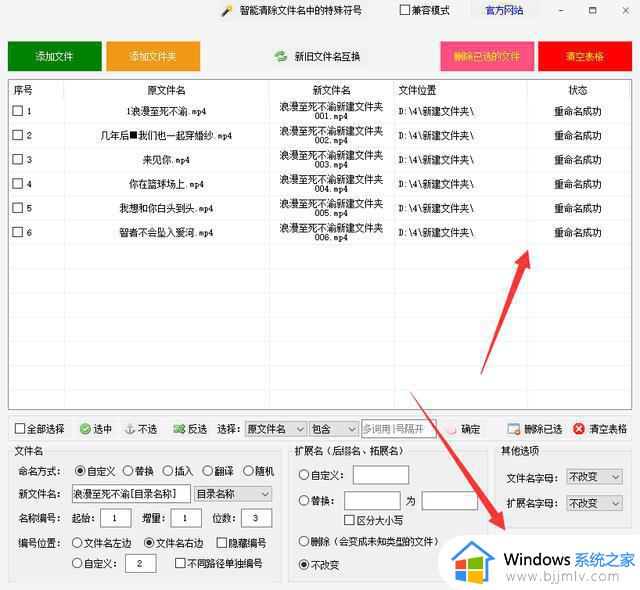Viewport: 640px width, 590px height.
Task: Check the row 1 checkbox
Action: (18, 111)
